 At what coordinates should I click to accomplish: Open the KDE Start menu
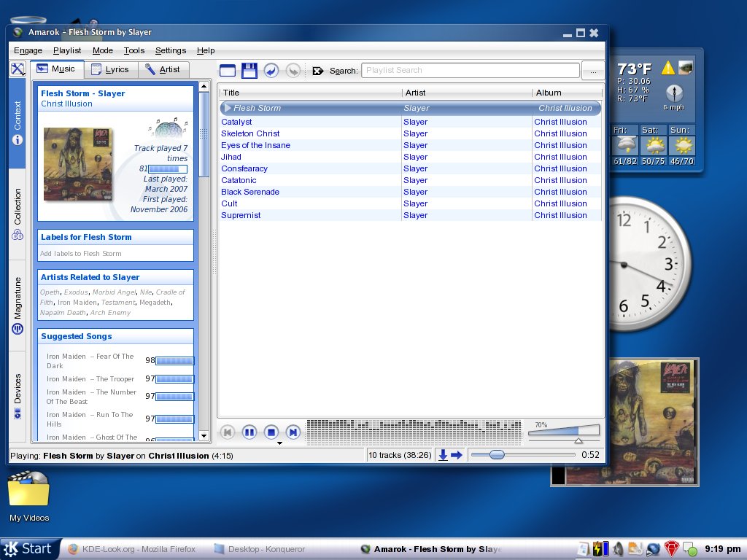coord(31,549)
